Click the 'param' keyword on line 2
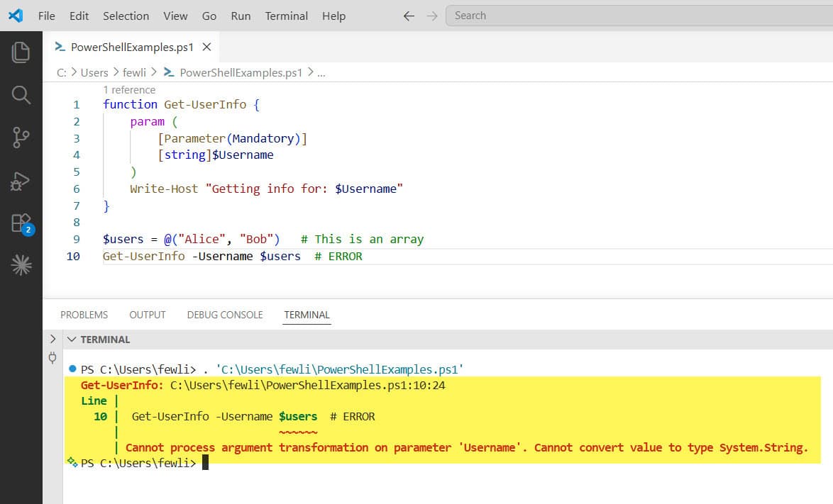The image size is (833, 504). coord(147,121)
